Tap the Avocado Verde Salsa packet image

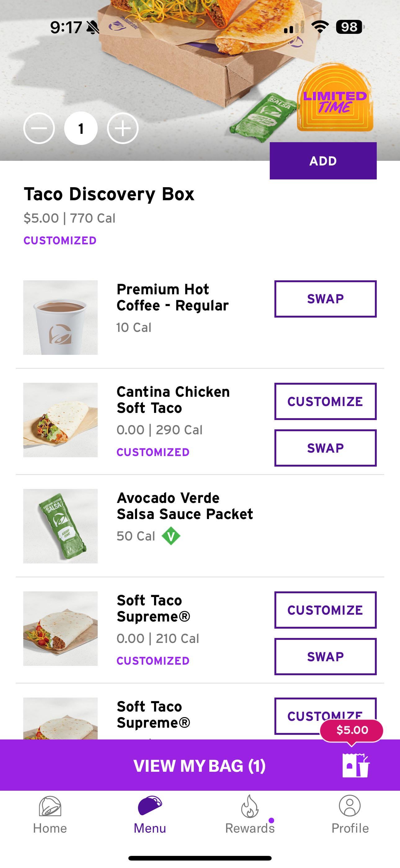[x=60, y=526]
